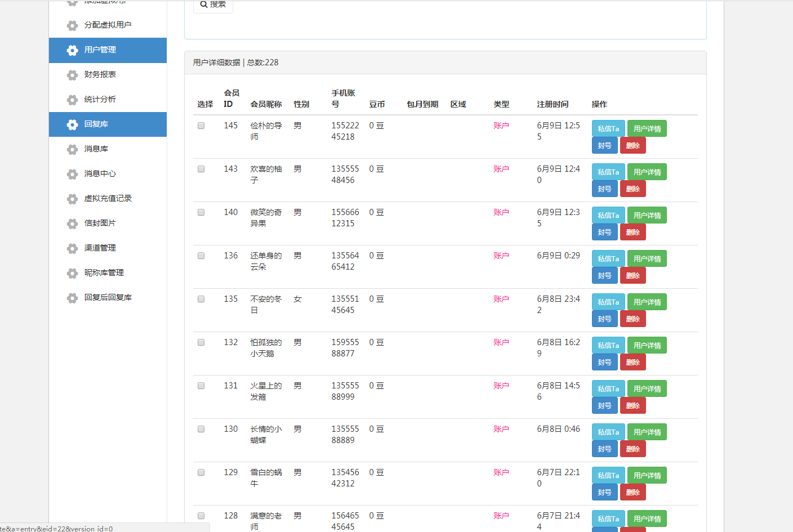Click the gear icon beside 消息中心

(x=72, y=174)
